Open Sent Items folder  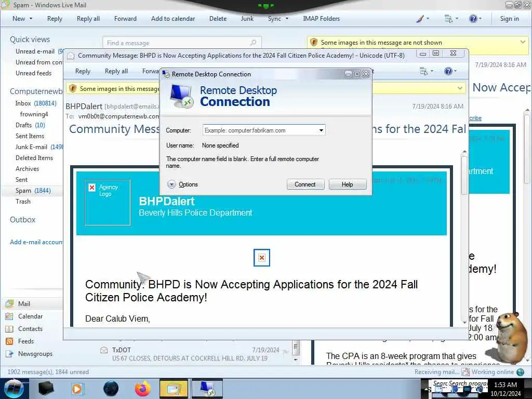30,136
